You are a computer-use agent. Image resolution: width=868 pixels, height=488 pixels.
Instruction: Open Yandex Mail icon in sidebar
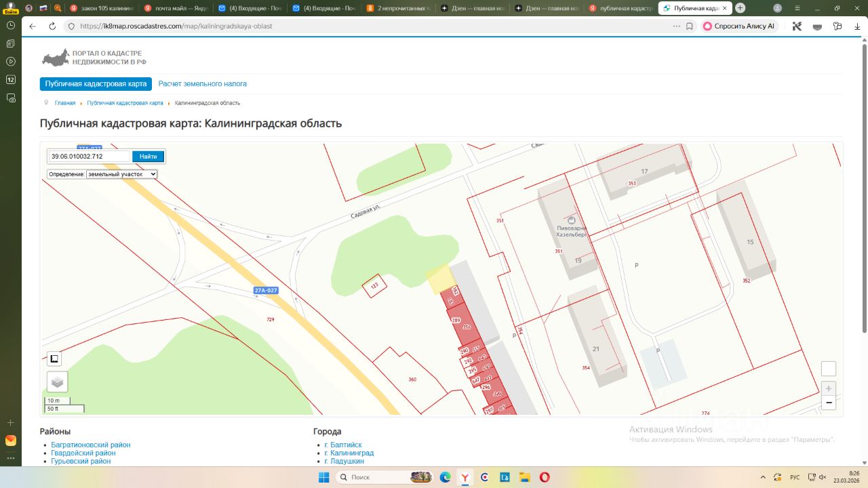(x=10, y=441)
